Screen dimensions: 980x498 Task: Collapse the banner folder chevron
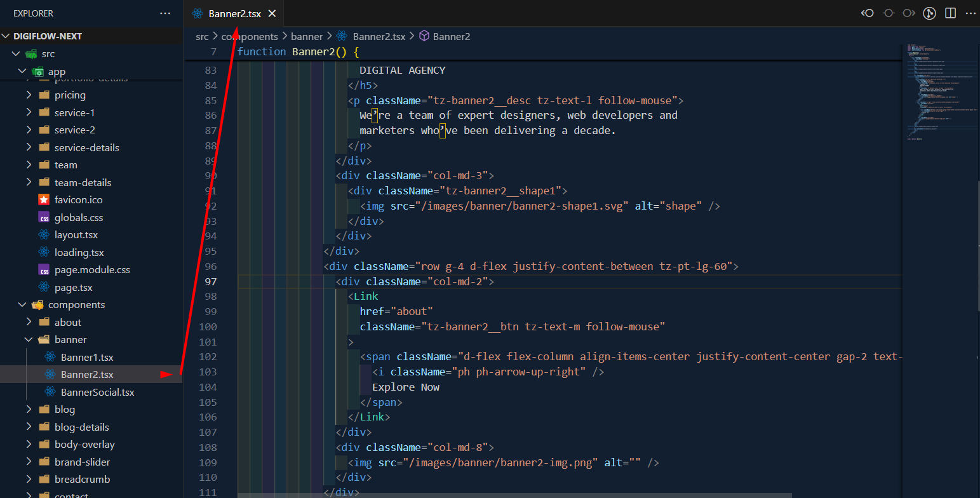(29, 339)
